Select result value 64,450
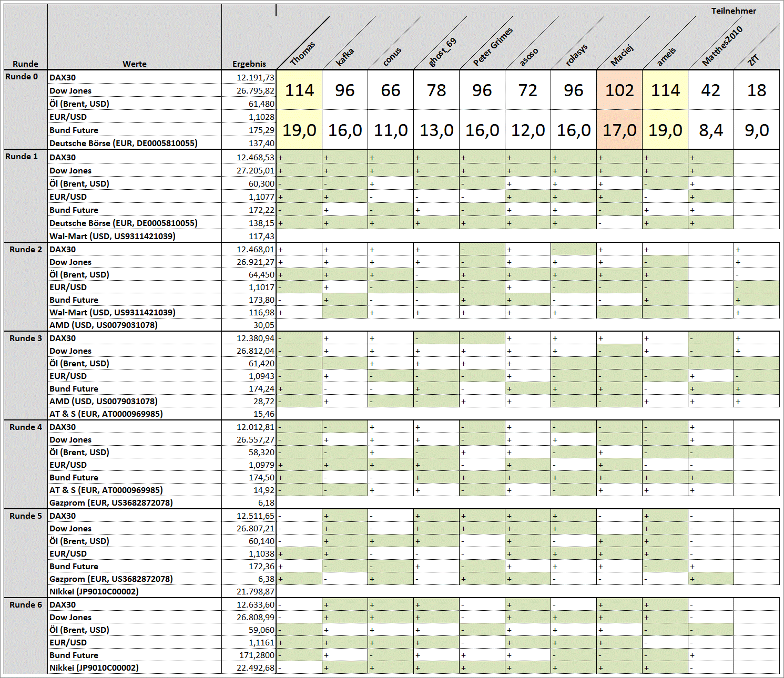 [x=262, y=274]
